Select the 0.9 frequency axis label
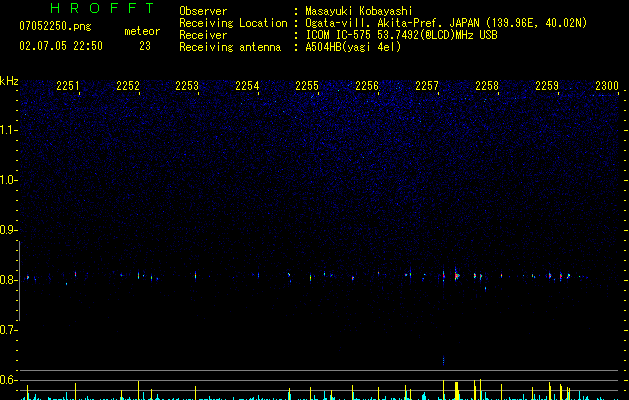The height and width of the screenshot is (400, 629). point(9,230)
